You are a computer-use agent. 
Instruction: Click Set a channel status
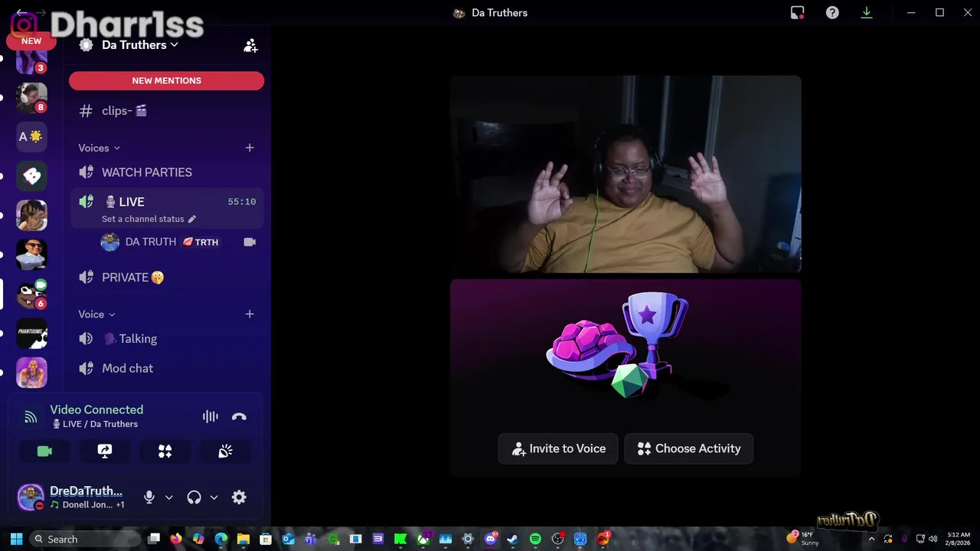click(149, 219)
